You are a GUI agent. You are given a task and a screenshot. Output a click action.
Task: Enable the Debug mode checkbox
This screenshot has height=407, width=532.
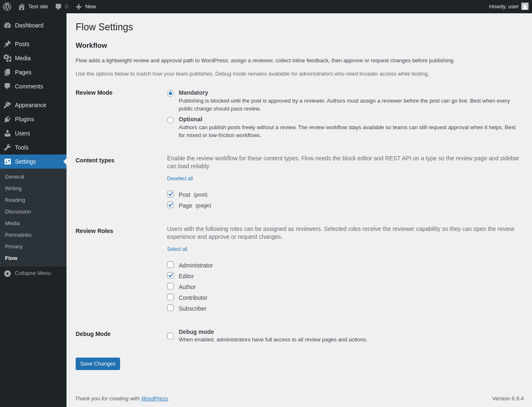(170, 336)
